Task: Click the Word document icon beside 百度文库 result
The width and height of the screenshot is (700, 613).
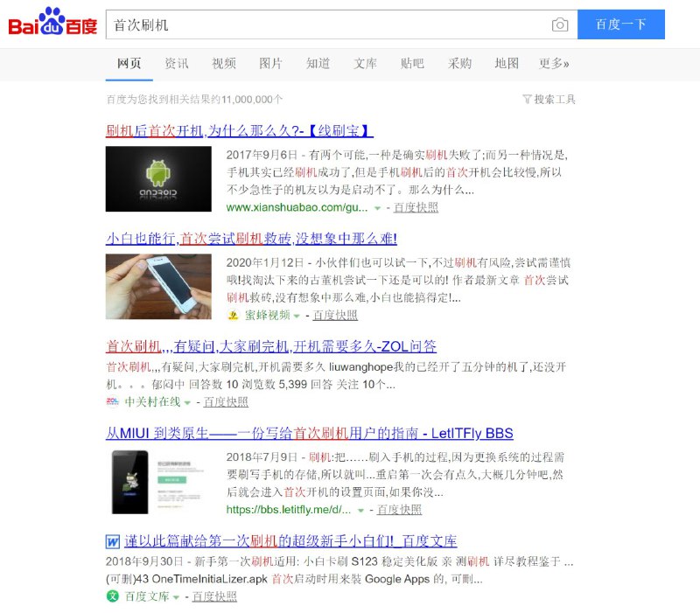Action: [x=113, y=541]
